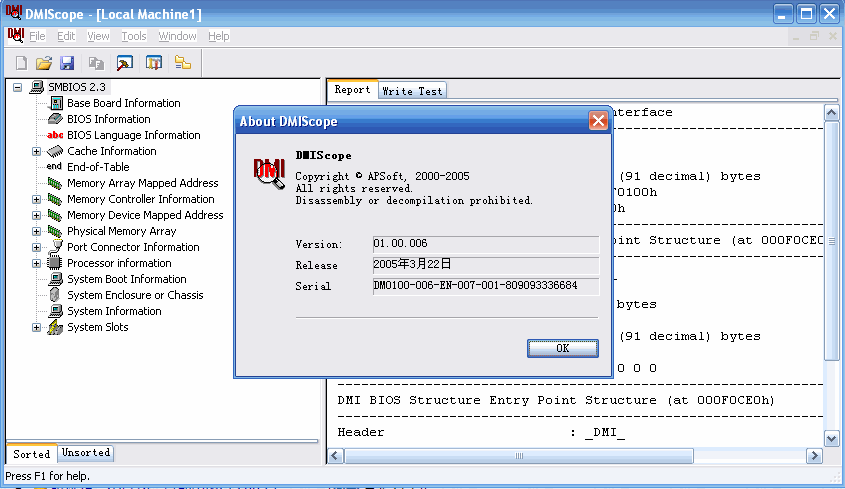Click the Physical Memory Array icon

(55, 231)
